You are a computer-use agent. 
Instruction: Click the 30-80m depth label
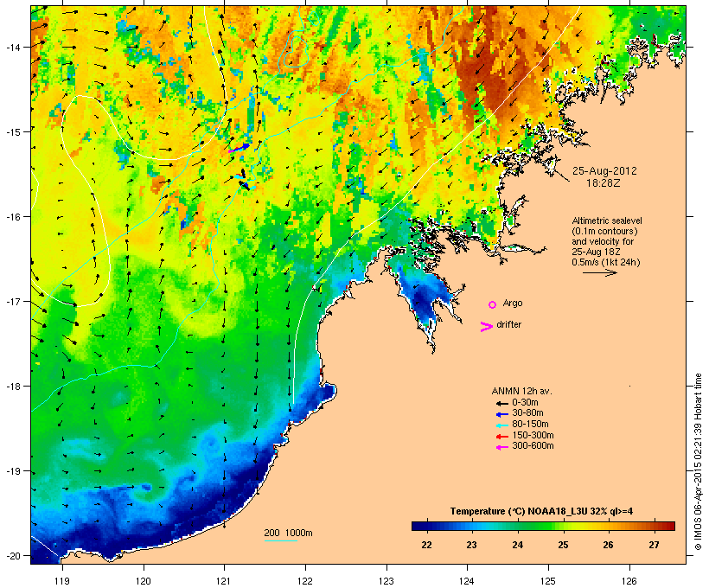[x=527, y=413]
